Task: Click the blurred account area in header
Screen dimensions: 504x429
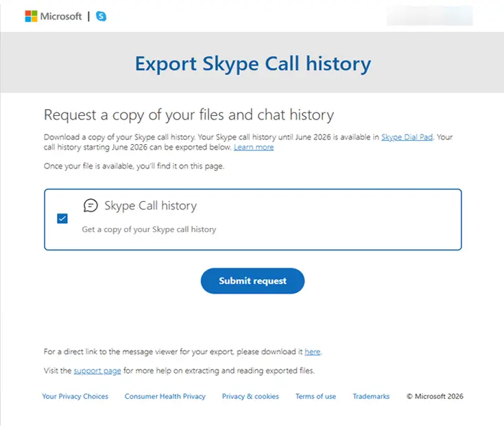Action: 430,16
